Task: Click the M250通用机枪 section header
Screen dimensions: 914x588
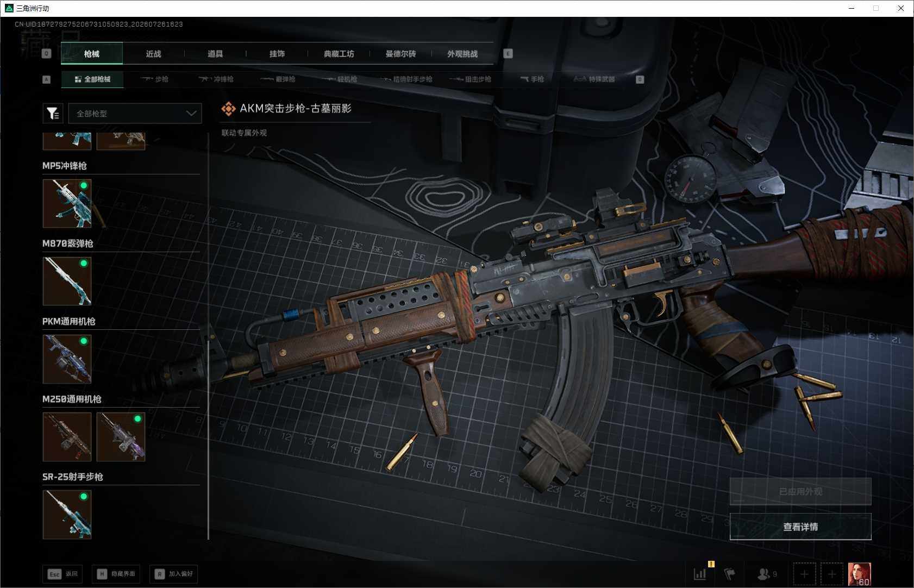Action: click(x=72, y=399)
